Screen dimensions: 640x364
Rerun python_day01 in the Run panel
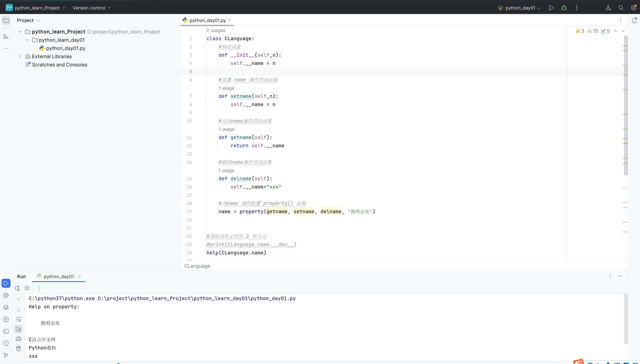pos(17,288)
